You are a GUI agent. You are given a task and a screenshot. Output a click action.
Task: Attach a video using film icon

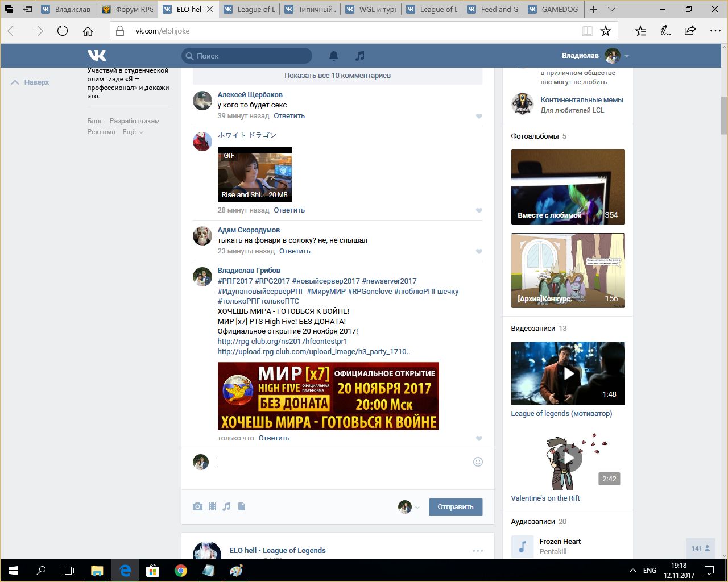212,506
